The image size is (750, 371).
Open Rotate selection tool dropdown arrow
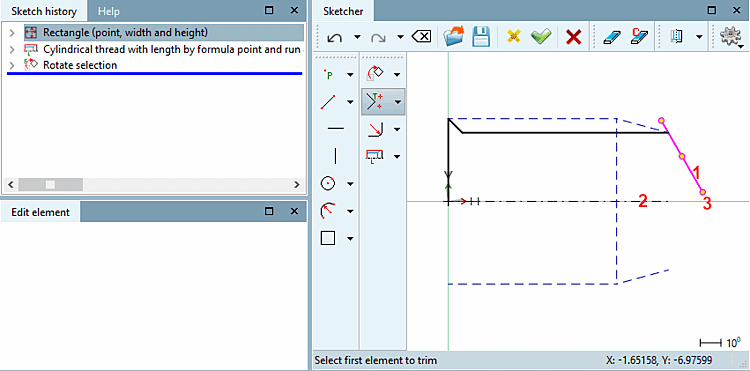[x=397, y=75]
